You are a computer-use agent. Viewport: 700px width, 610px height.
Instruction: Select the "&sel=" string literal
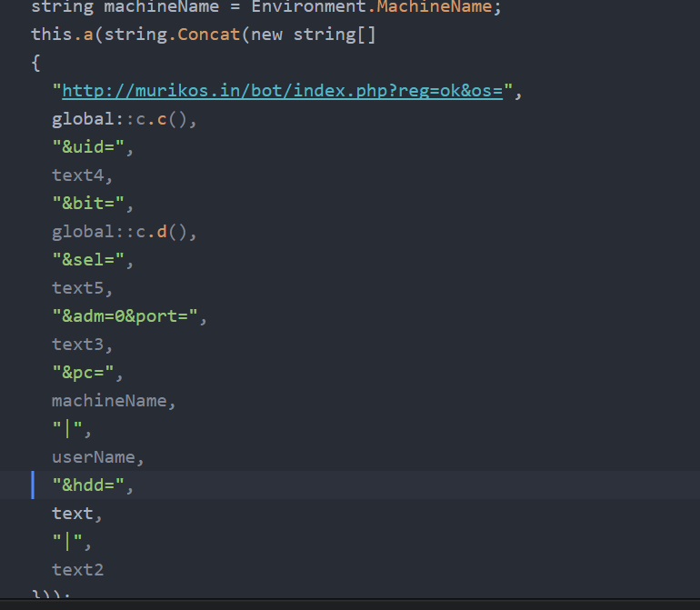(x=93, y=260)
